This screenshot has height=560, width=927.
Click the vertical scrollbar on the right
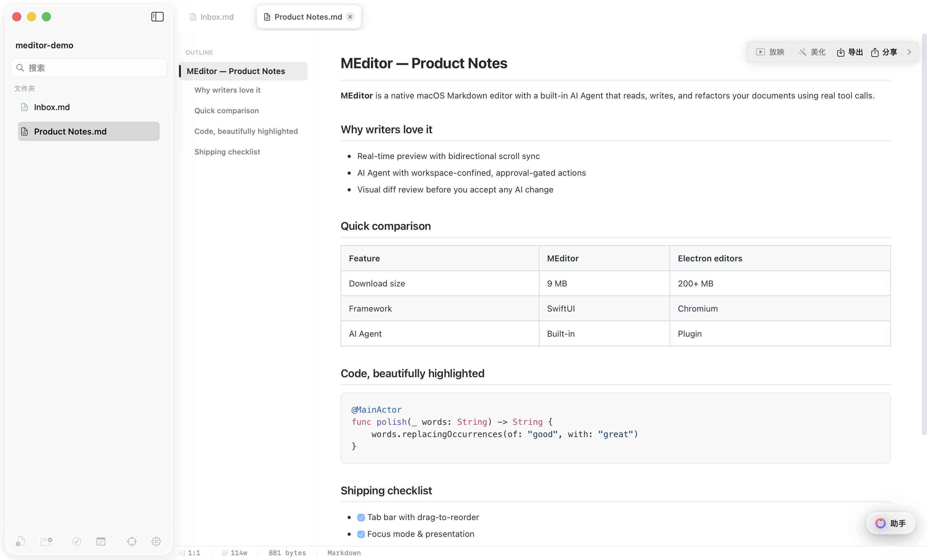(x=924, y=235)
